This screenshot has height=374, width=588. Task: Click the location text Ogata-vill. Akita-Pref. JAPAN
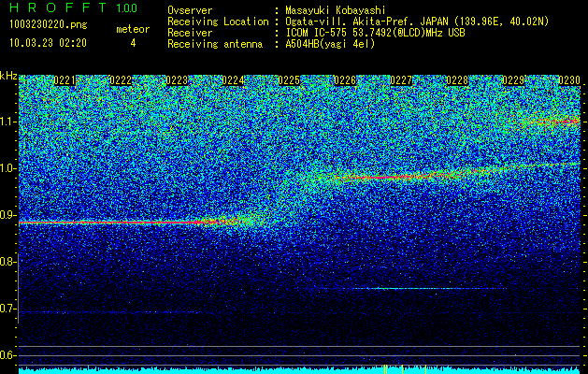366,22
